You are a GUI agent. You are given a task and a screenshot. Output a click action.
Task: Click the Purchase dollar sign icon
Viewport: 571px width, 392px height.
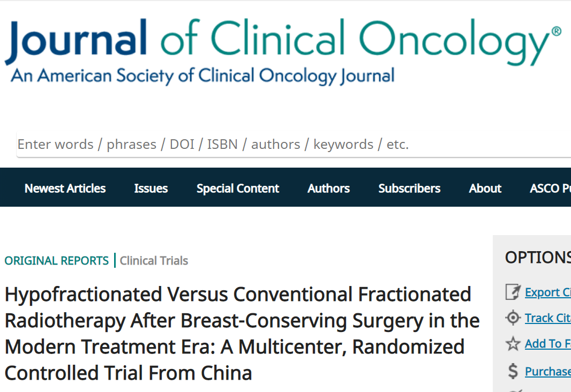click(x=513, y=371)
